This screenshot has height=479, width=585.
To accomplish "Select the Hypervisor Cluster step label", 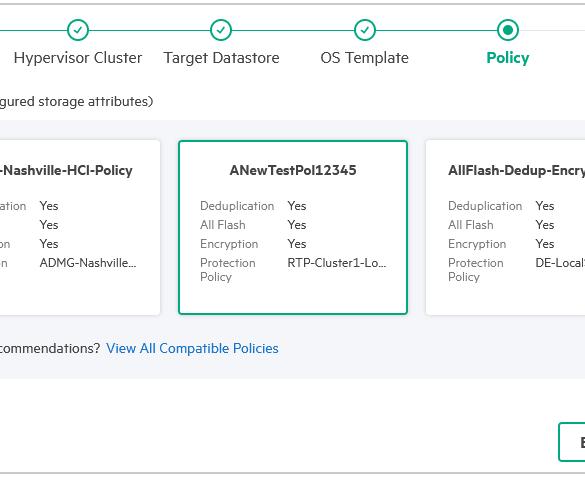I will (x=78, y=58).
